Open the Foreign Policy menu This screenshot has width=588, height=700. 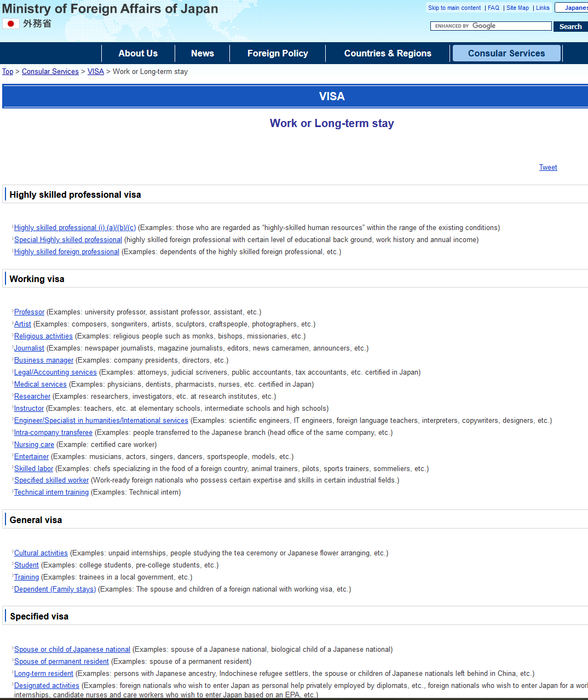pos(278,53)
